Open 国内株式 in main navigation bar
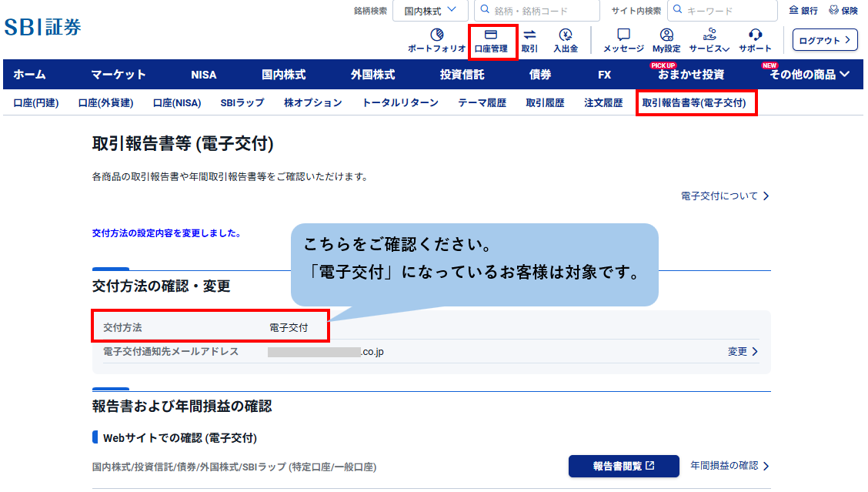This screenshot has height=492, width=868. 283,74
